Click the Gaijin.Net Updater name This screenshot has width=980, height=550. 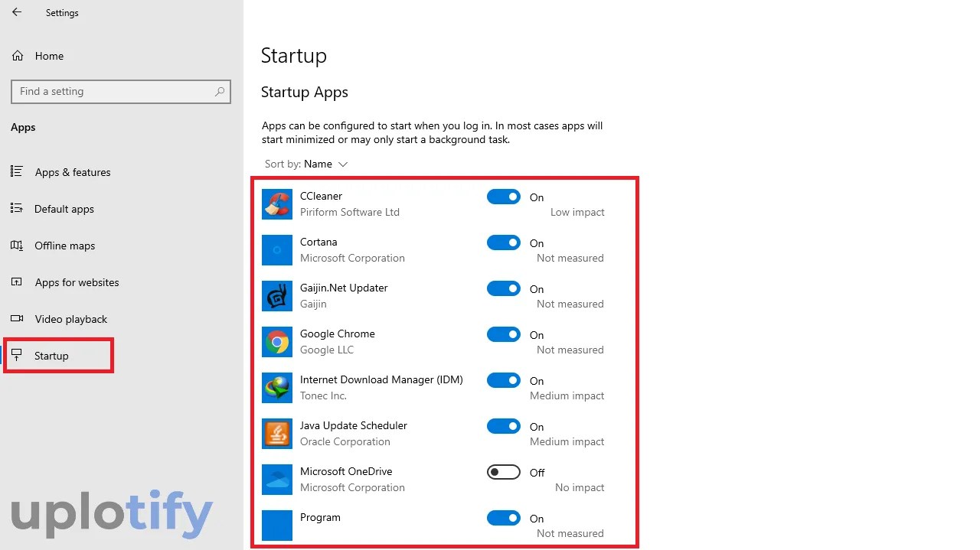pos(344,288)
